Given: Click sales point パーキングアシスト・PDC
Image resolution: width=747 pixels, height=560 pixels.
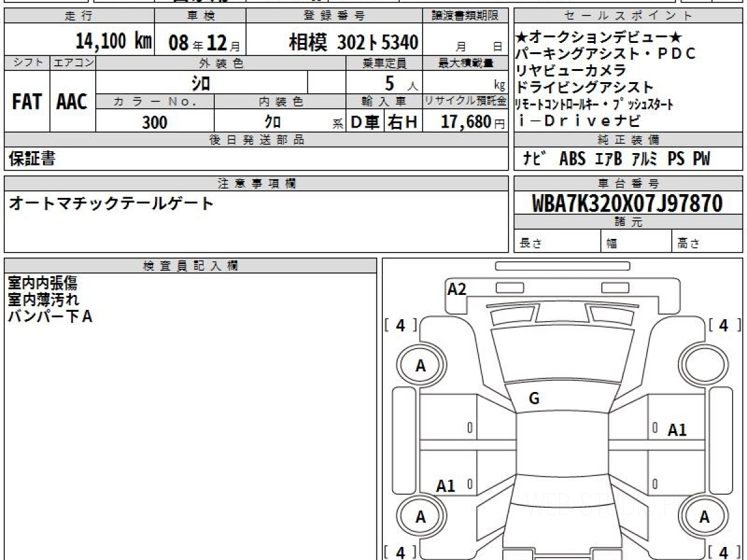Looking at the screenshot, I should point(606,54).
